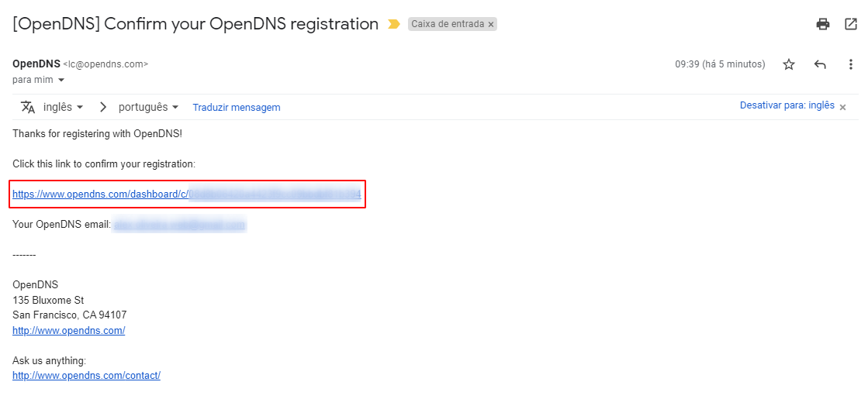
Task: Open the OpenDNS registration confirmation link
Action: (186, 194)
